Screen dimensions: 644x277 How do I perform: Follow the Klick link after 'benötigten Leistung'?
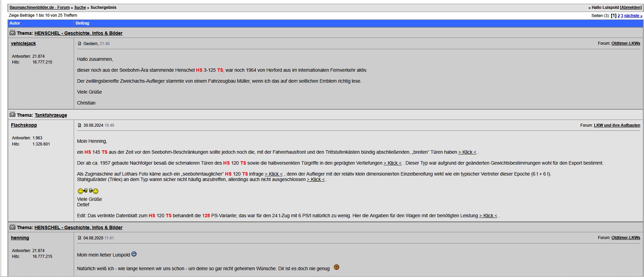coord(488,216)
